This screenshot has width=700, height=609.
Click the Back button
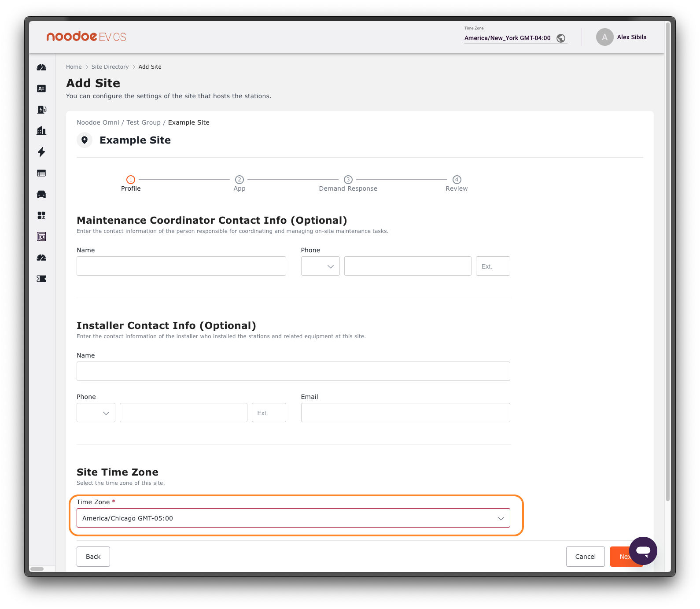93,557
